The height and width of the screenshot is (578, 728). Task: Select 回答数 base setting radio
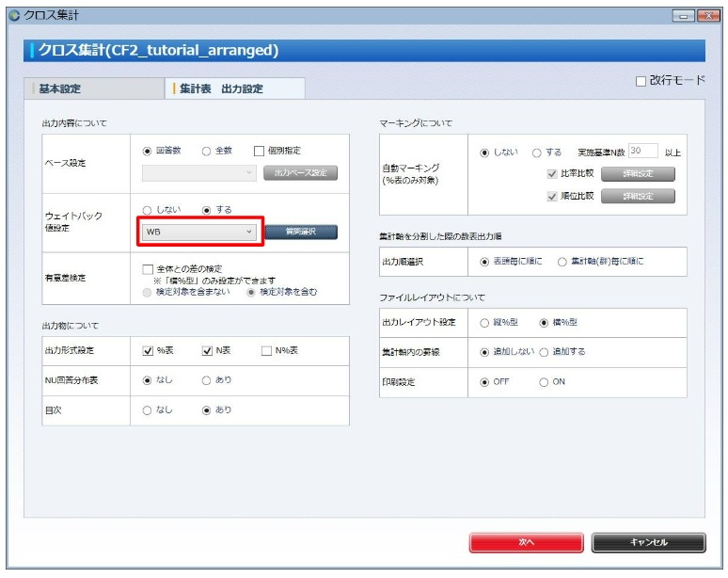(x=147, y=151)
